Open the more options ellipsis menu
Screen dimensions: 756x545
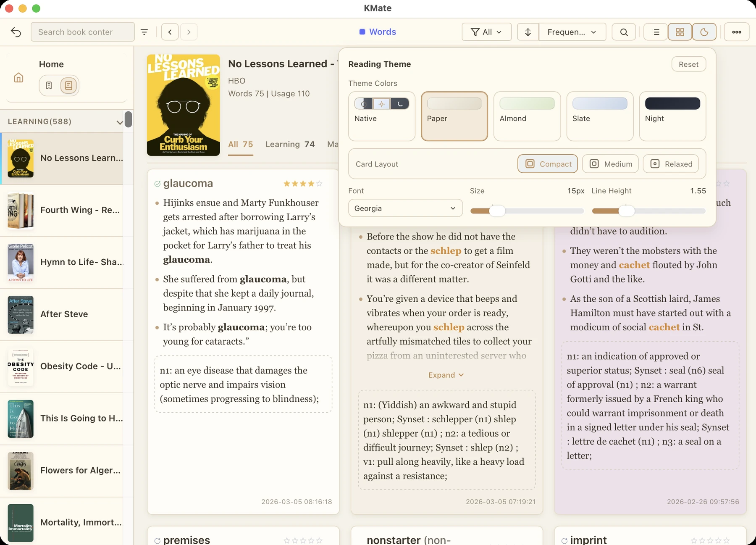pos(737,32)
